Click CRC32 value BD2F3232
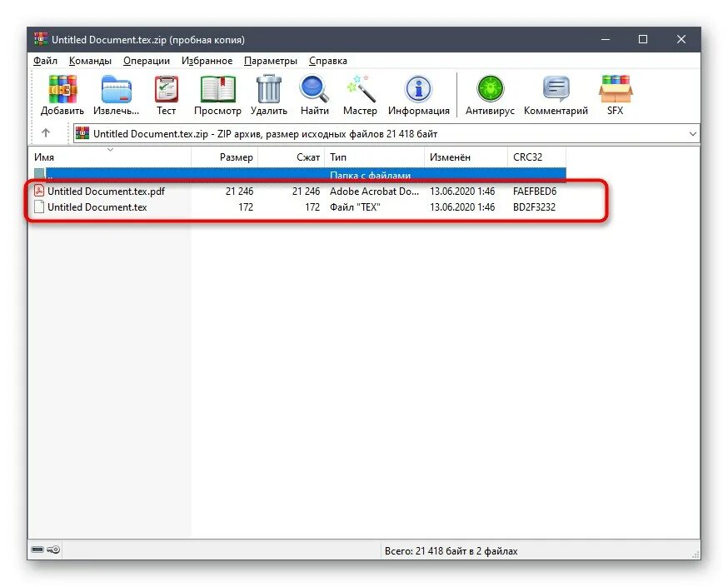 click(534, 207)
